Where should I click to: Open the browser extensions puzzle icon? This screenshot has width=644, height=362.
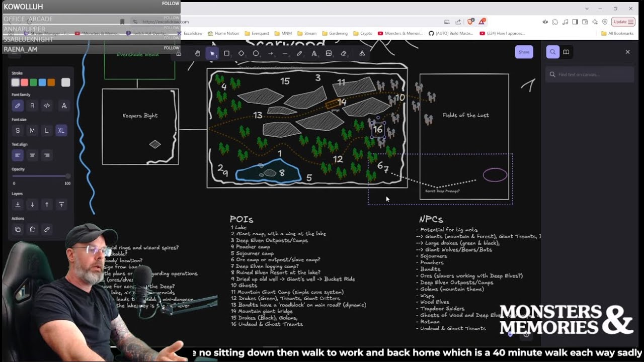555,22
